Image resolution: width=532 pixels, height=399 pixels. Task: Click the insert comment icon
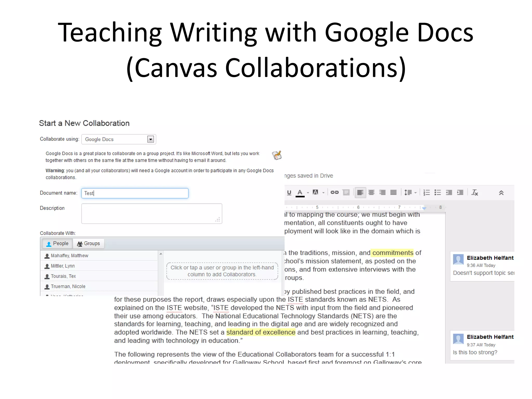pyautogui.click(x=346, y=192)
